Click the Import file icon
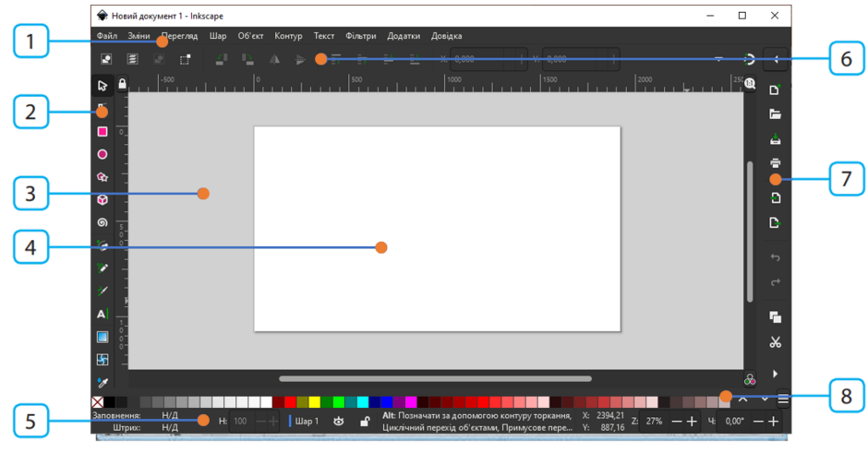868x453 pixels. (775, 198)
